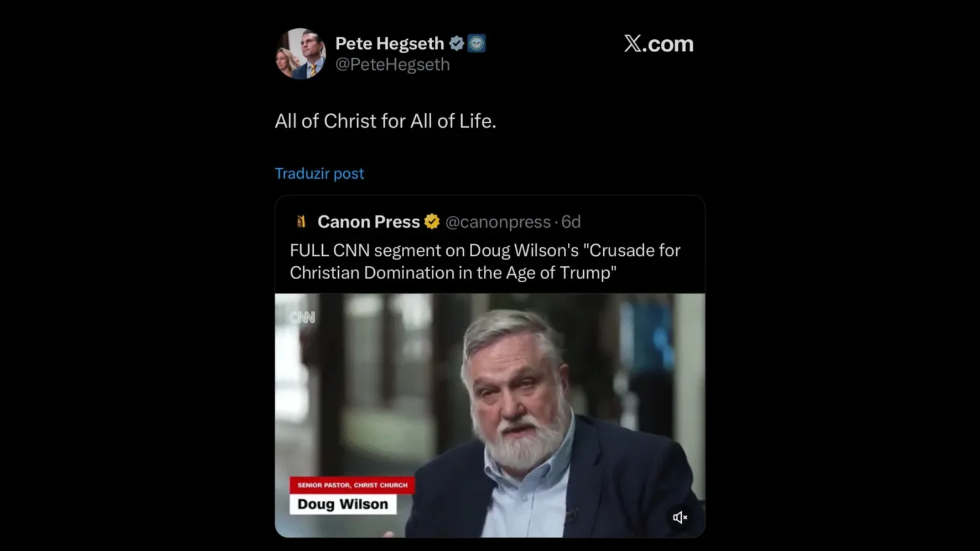Image resolution: width=980 pixels, height=551 pixels.
Task: Unmute the video with the speaker icon
Action: [x=679, y=517]
